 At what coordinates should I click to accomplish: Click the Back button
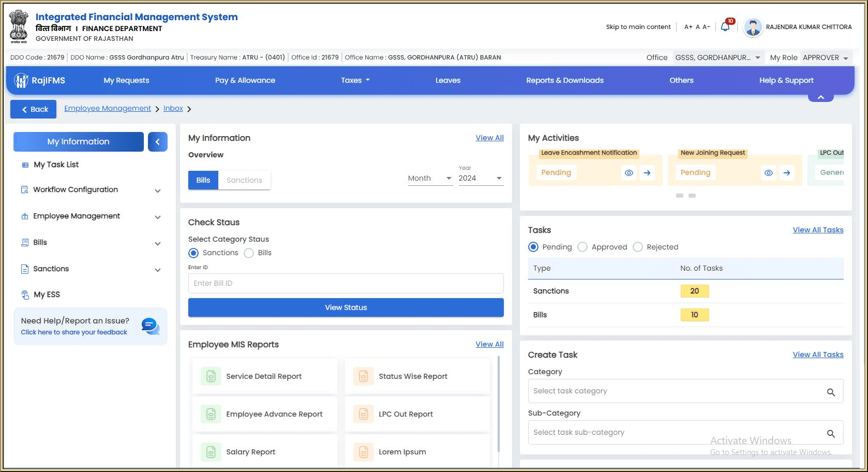point(34,109)
